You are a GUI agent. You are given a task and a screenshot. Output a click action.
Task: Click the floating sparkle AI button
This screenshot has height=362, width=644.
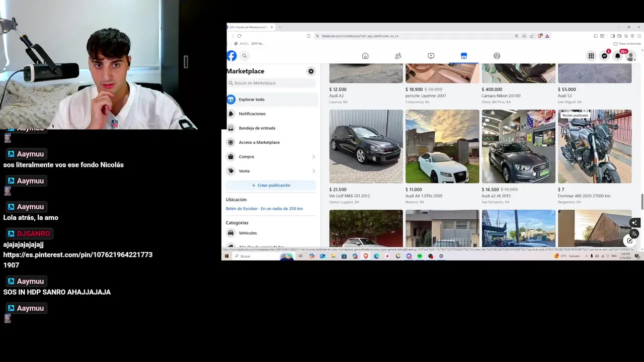point(634,223)
